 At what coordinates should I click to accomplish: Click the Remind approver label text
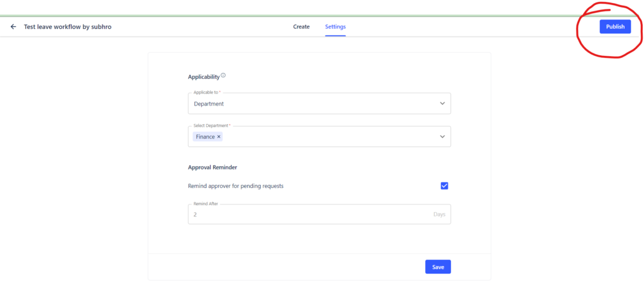click(236, 186)
